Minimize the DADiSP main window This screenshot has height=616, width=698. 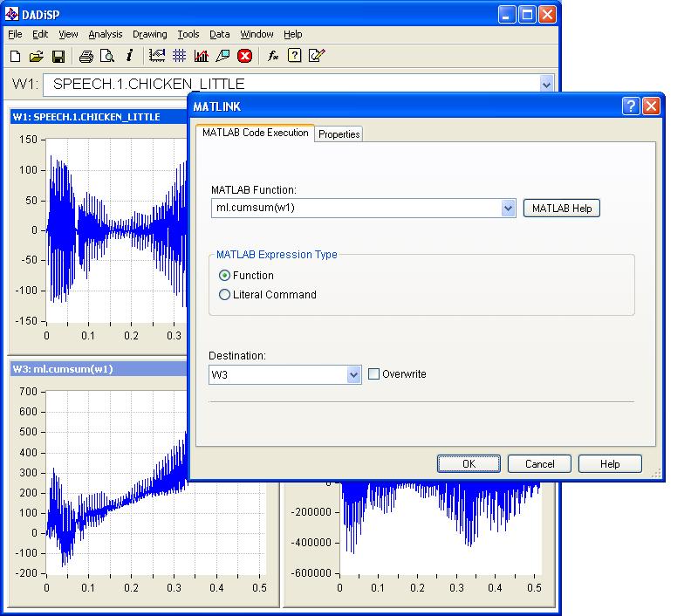507,15
